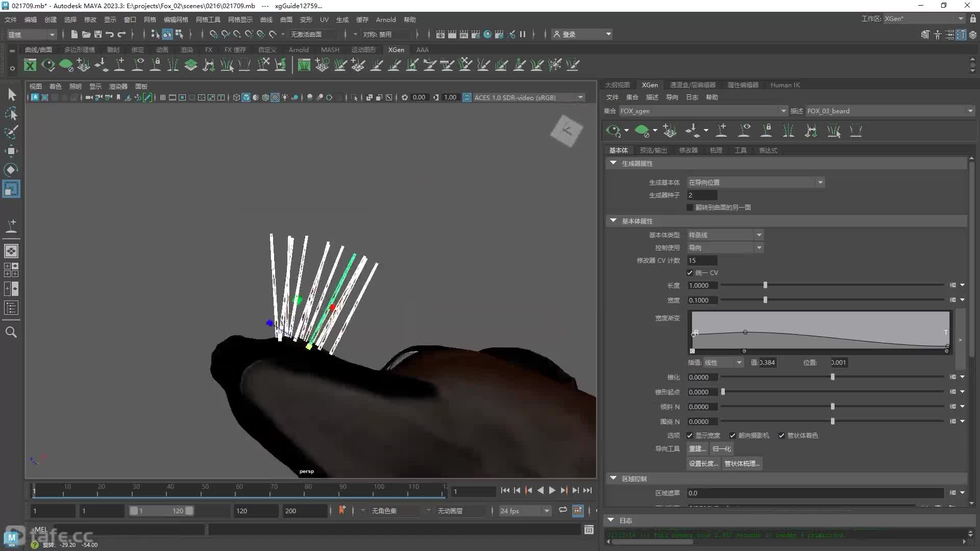Jump to the start of playback range
980x551 pixels.
click(x=505, y=490)
